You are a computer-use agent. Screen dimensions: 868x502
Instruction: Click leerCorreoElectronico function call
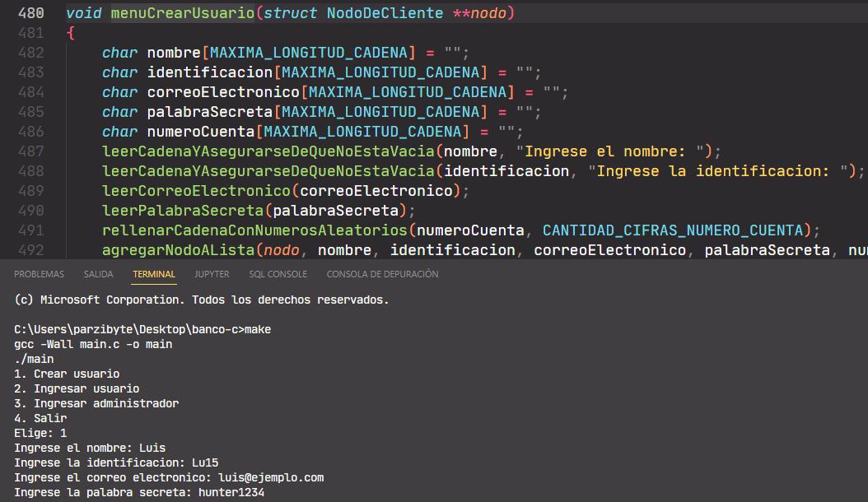point(197,191)
